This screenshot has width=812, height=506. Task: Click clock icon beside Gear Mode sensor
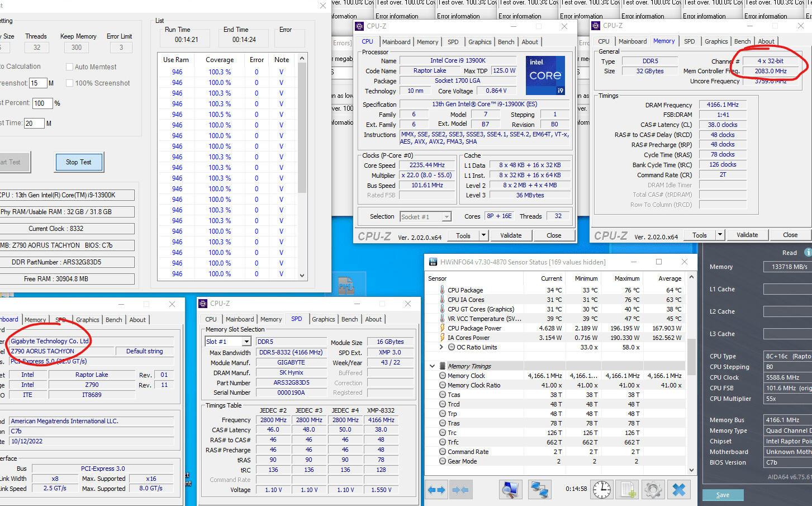click(x=442, y=461)
